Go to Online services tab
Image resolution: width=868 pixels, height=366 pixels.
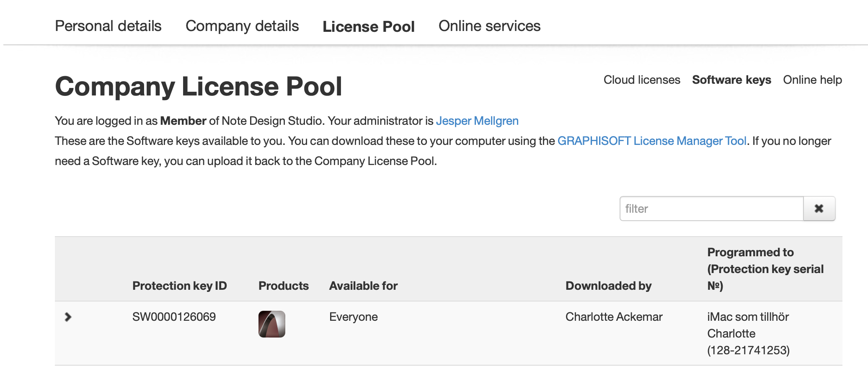(489, 26)
